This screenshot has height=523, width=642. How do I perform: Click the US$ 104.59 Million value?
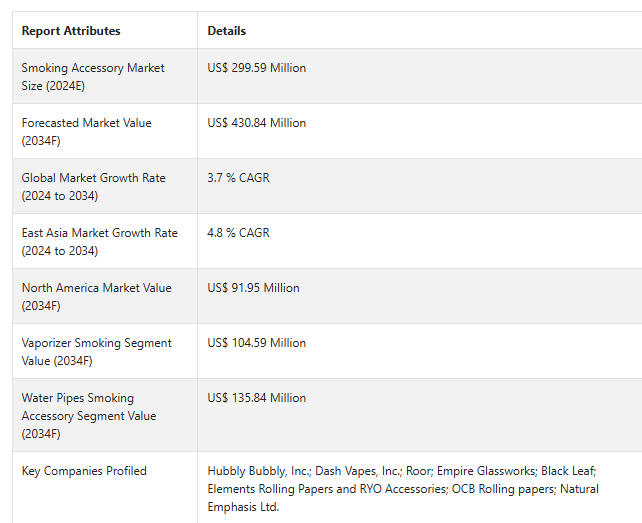point(257,343)
